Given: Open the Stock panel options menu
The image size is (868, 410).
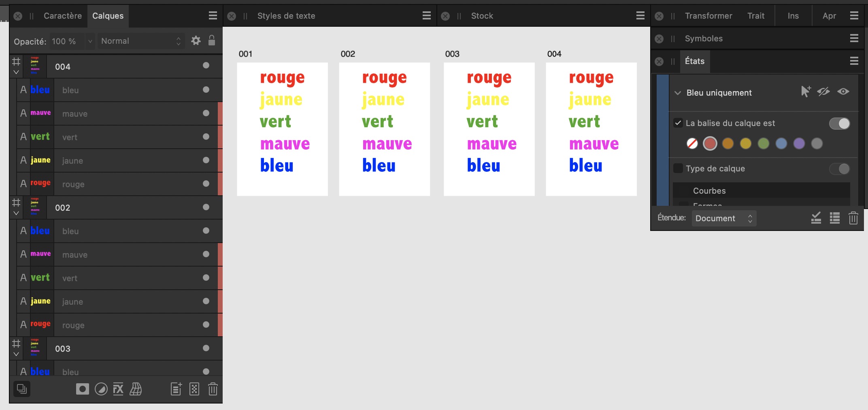Looking at the screenshot, I should click(640, 16).
